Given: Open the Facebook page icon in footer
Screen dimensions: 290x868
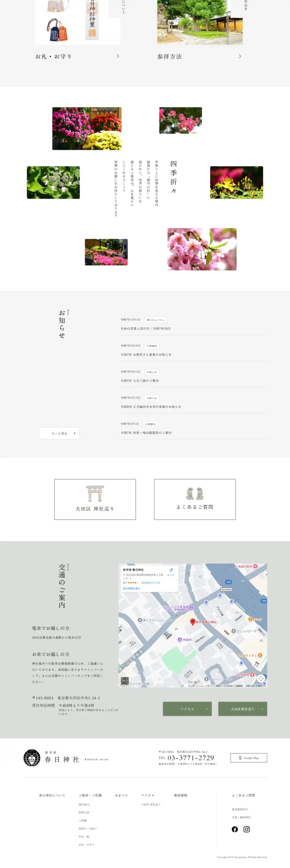Looking at the screenshot, I should point(234,829).
